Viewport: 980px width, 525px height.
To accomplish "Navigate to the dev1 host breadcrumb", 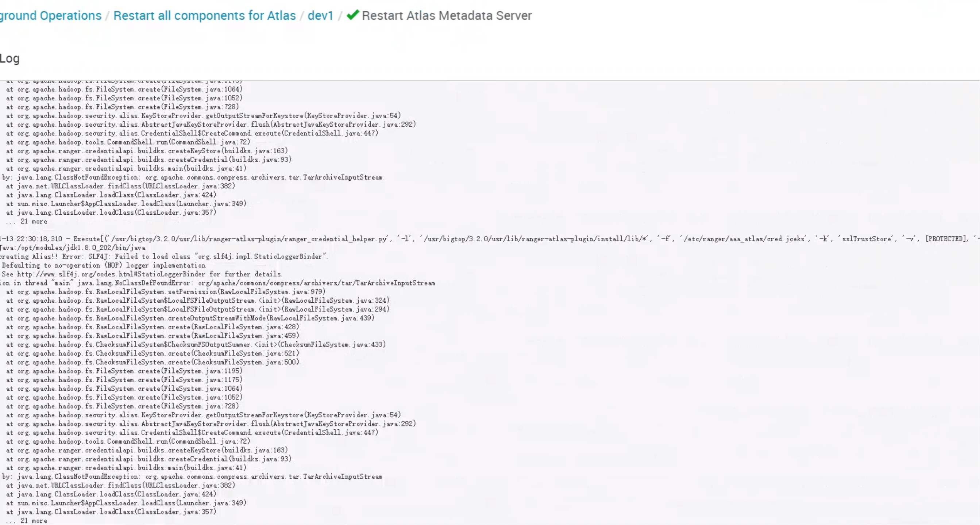I will (320, 16).
